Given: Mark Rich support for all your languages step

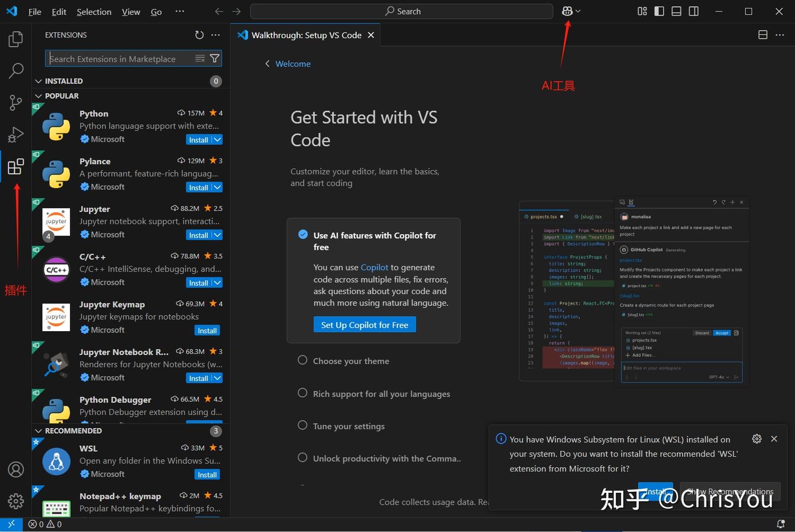Looking at the screenshot, I should (x=303, y=393).
